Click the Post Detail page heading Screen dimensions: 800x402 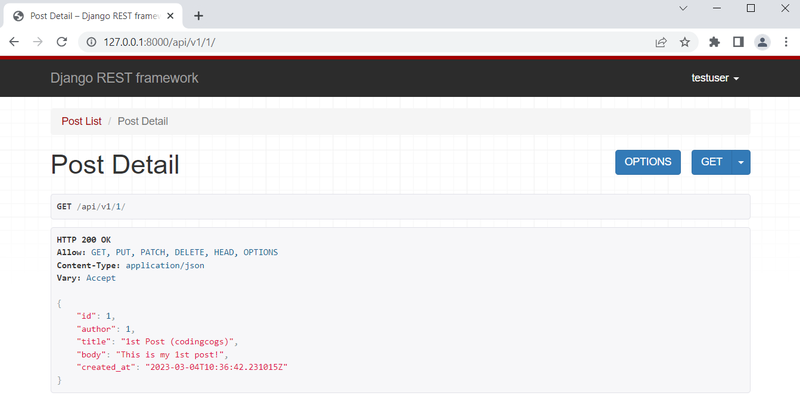tap(115, 165)
